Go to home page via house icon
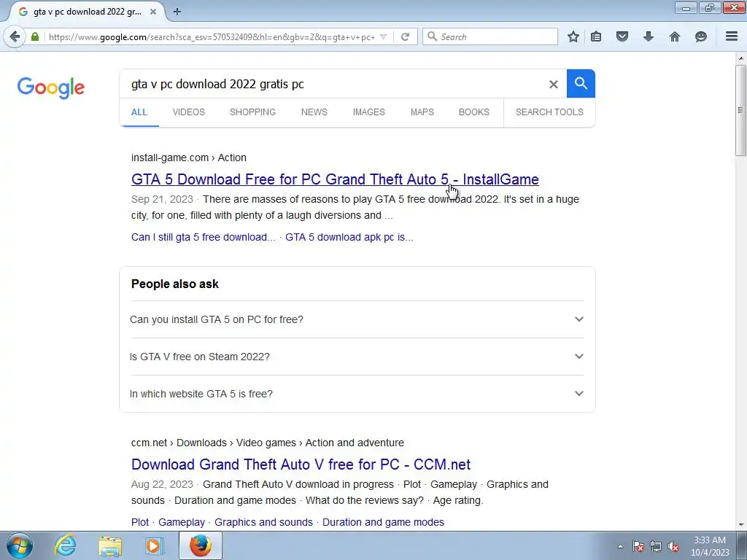Image resolution: width=747 pixels, height=560 pixels. point(674,36)
